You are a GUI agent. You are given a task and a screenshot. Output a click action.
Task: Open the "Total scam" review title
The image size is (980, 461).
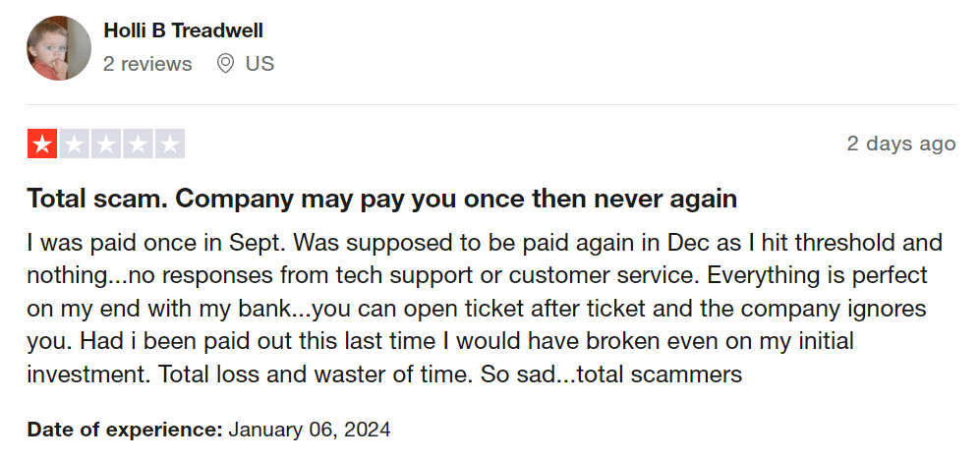pos(382,200)
